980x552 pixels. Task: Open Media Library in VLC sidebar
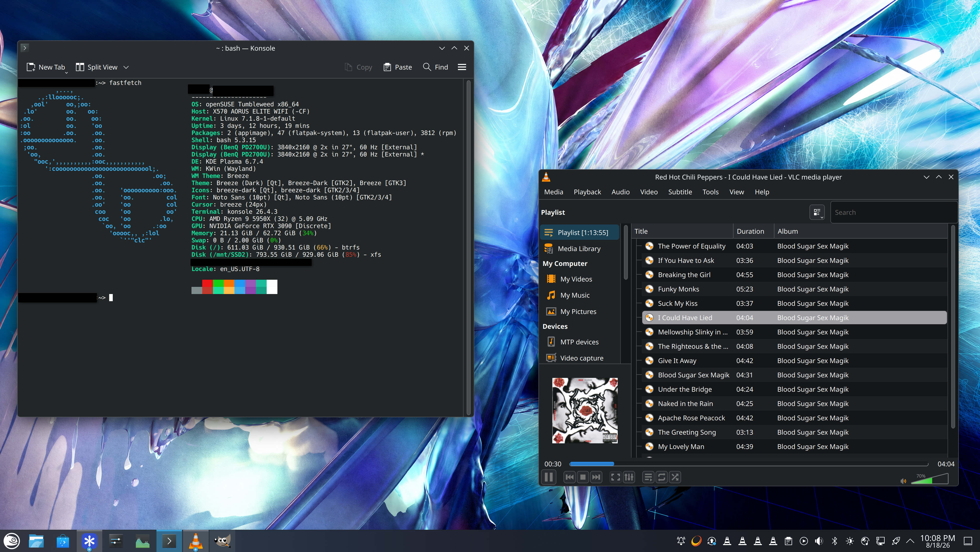click(x=579, y=249)
